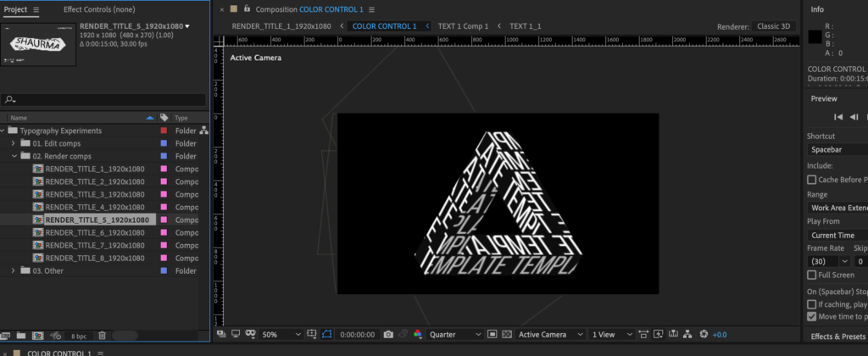868x356 pixels.
Task: Click the Classic 3D renderer button
Action: click(x=773, y=26)
